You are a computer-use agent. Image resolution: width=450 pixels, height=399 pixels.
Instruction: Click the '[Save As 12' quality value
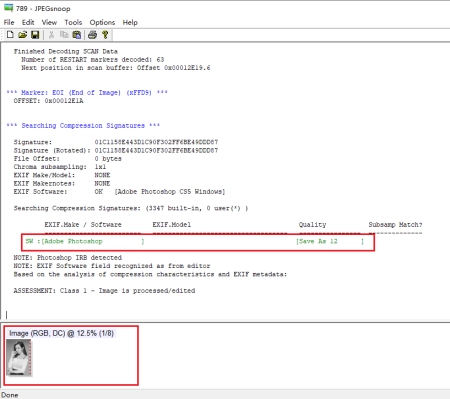click(x=330, y=241)
